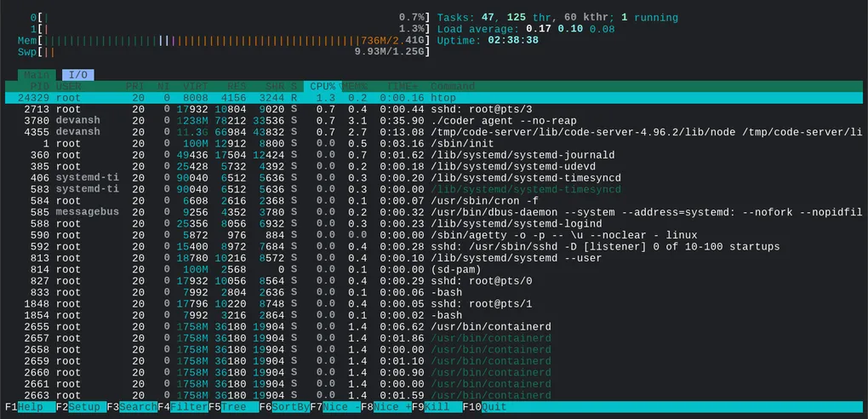Select the Main tab
Screen dimensions: 868x419
pyautogui.click(x=37, y=75)
